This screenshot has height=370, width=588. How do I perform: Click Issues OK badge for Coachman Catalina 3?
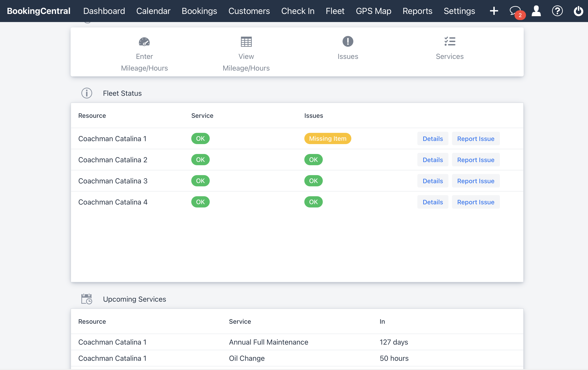pyautogui.click(x=313, y=181)
